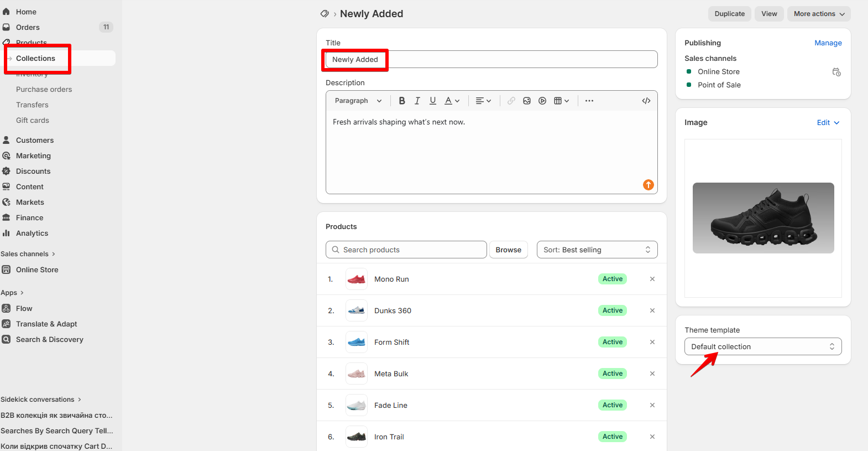Open Transfers page
The width and height of the screenshot is (868, 451).
click(x=32, y=105)
